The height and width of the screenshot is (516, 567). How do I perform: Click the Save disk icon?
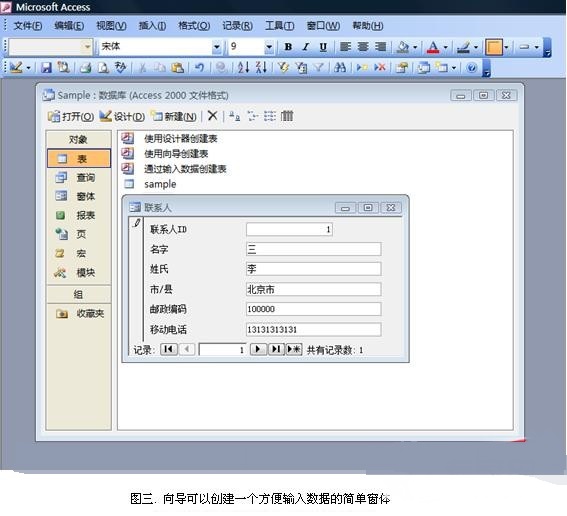point(46,68)
